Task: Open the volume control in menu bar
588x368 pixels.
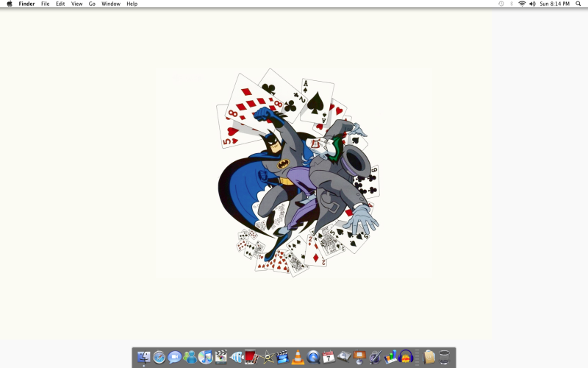Action: pyautogui.click(x=532, y=4)
